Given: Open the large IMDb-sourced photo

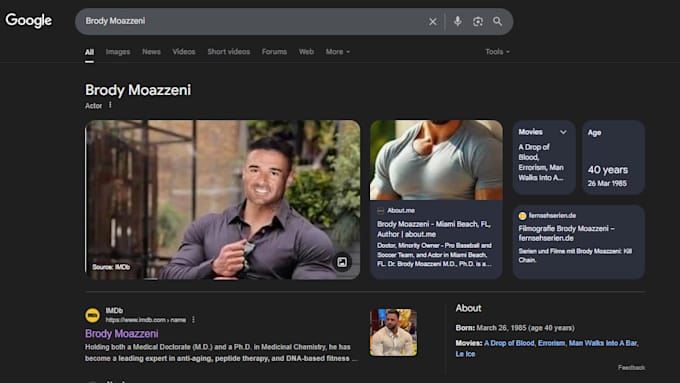Looking at the screenshot, I should [x=222, y=200].
